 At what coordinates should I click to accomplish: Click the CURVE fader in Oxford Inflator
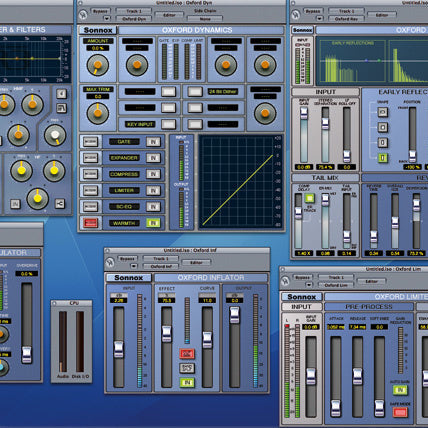pyautogui.click(x=207, y=340)
